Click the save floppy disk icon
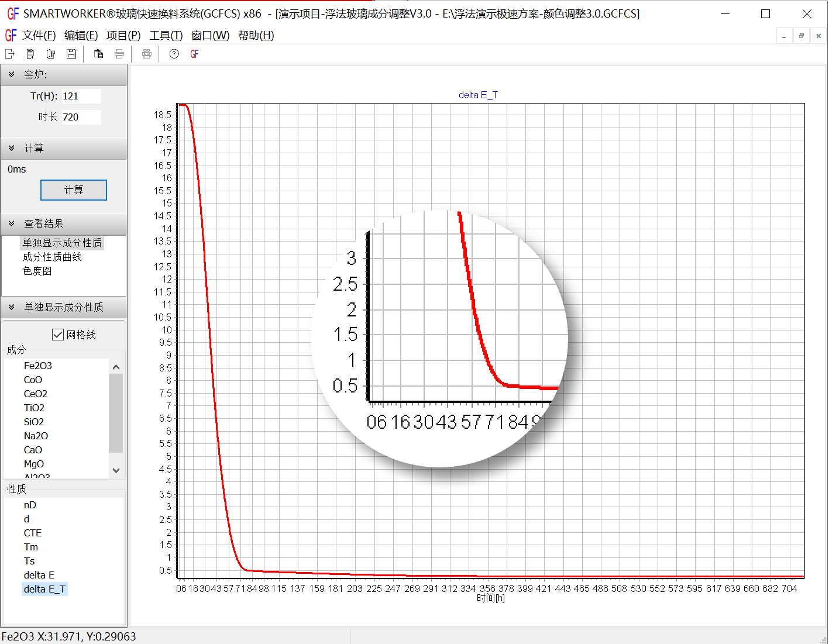Screen dimensions: 829x644 coord(71,54)
